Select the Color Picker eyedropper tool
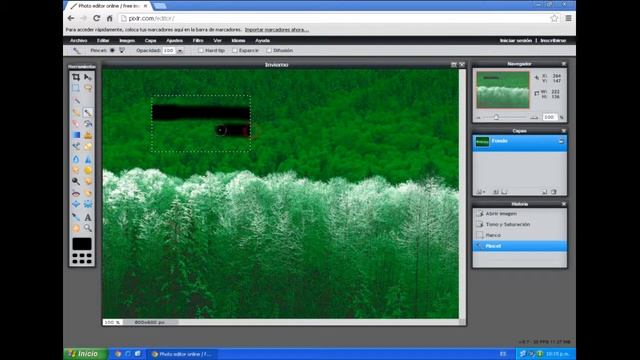 [76, 217]
